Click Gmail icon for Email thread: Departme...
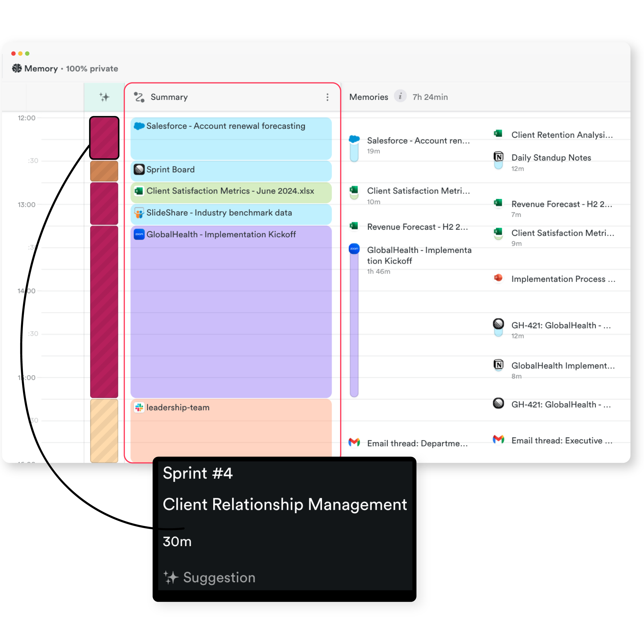Viewport: 644px width, 644px height. (x=354, y=442)
